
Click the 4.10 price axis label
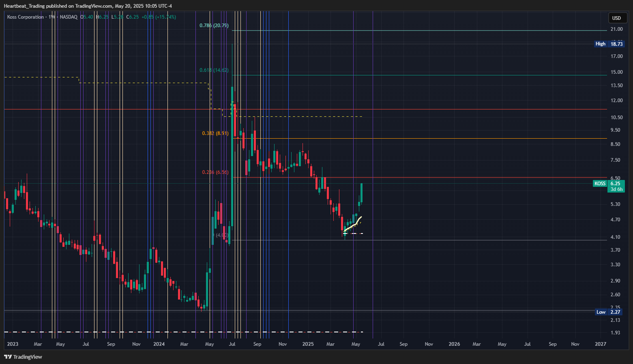click(615, 237)
